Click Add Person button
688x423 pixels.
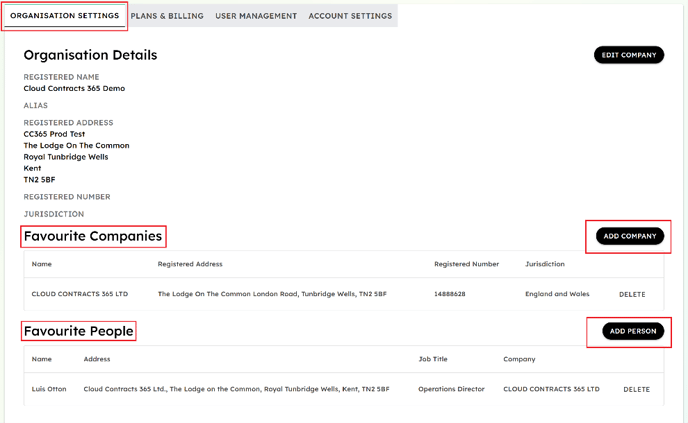[633, 331]
